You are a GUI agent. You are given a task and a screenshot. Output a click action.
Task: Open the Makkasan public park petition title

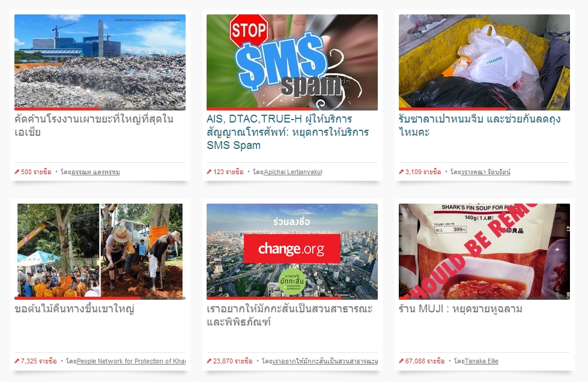(289, 315)
